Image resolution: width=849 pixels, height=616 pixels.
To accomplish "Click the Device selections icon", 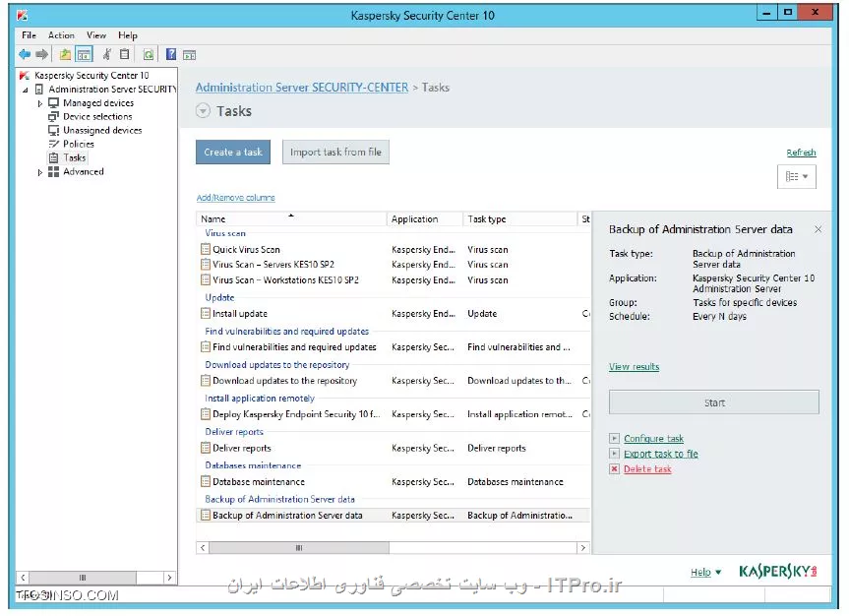I will pyautogui.click(x=53, y=116).
